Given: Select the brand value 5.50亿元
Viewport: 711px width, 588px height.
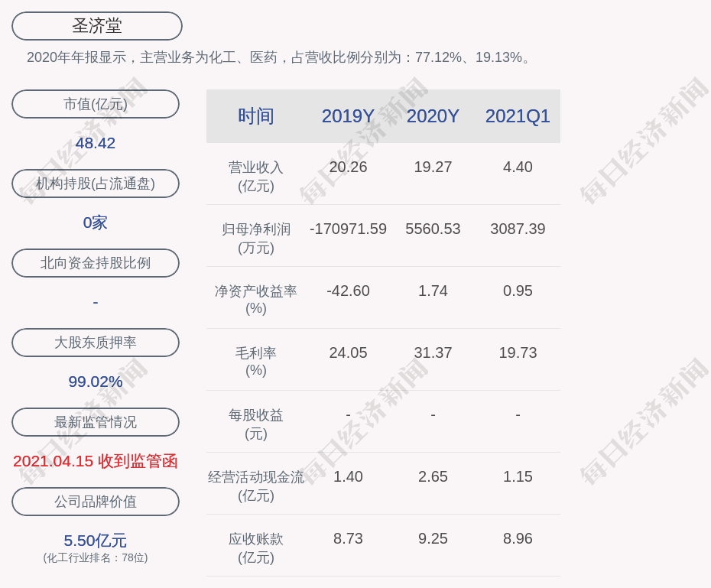Looking at the screenshot, I should pyautogui.click(x=96, y=541).
